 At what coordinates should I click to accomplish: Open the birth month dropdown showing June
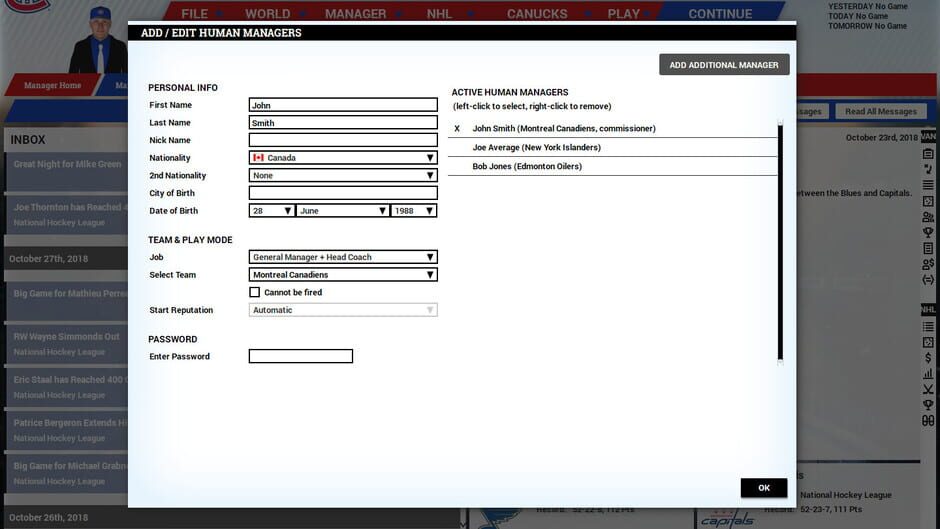pyautogui.click(x=343, y=211)
